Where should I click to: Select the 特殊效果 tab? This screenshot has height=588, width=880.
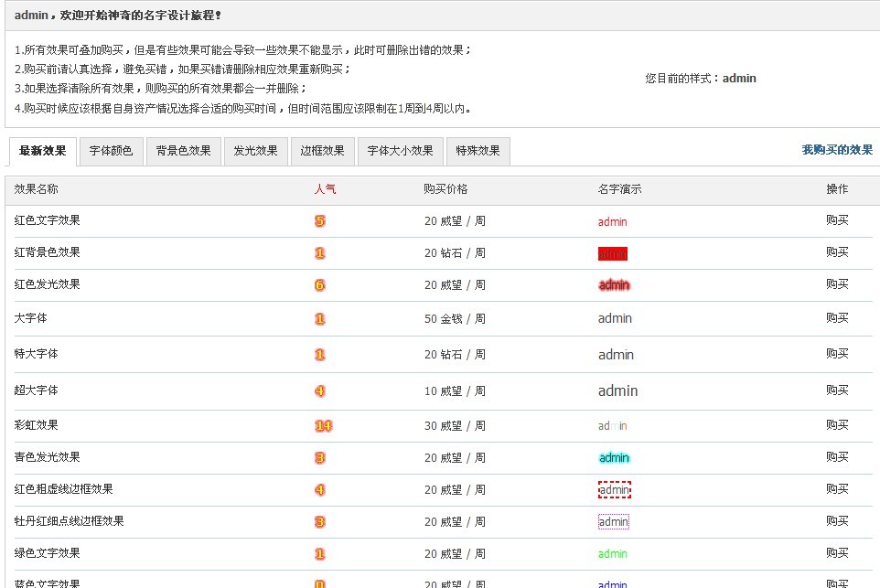tap(478, 151)
